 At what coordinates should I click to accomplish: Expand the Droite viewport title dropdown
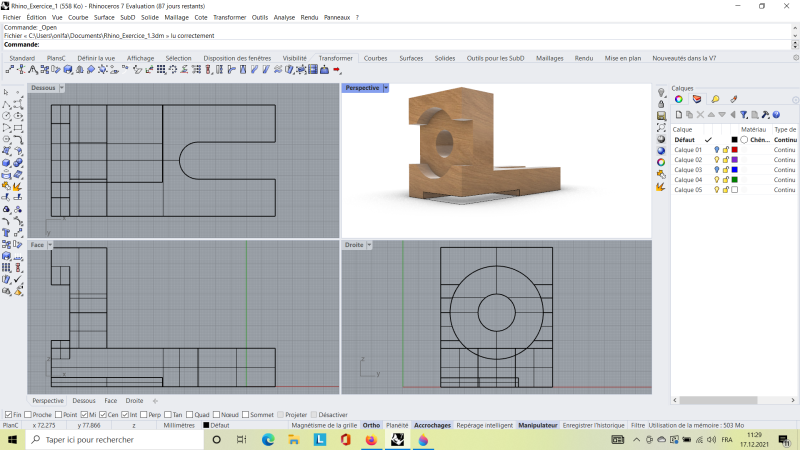click(370, 244)
